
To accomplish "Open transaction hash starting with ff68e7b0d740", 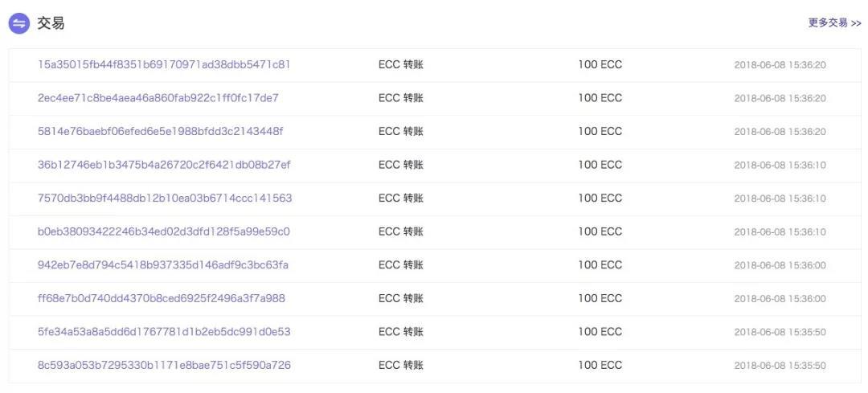I will [162, 298].
